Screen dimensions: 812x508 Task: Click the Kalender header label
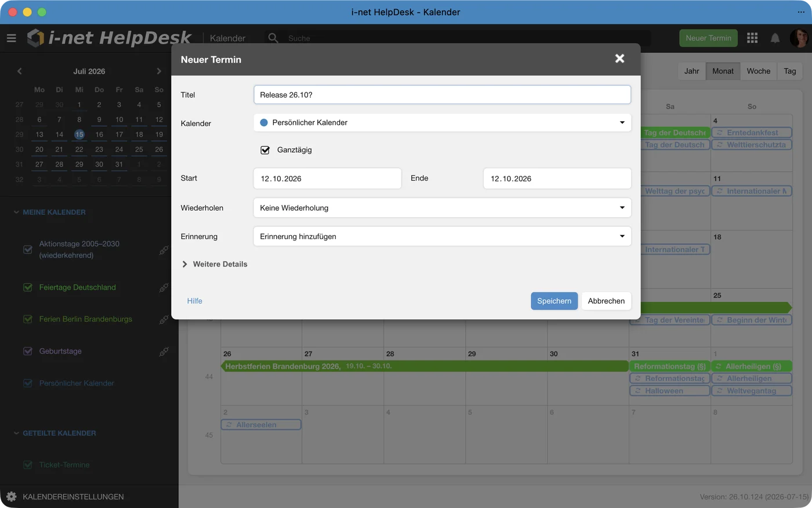pyautogui.click(x=227, y=38)
